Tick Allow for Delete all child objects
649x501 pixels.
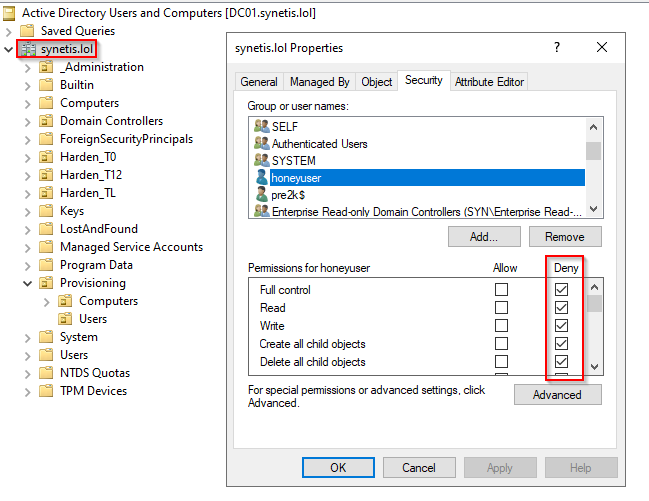(x=501, y=361)
